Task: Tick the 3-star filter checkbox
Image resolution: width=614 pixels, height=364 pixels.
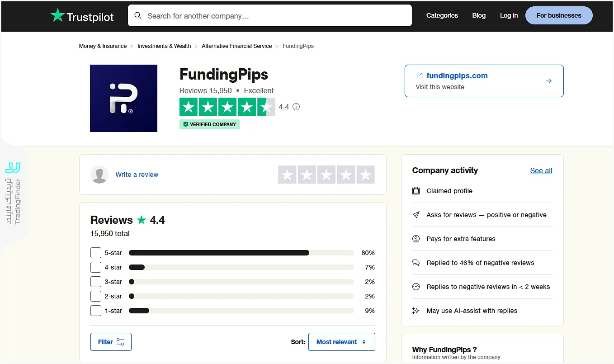Action: coord(96,282)
